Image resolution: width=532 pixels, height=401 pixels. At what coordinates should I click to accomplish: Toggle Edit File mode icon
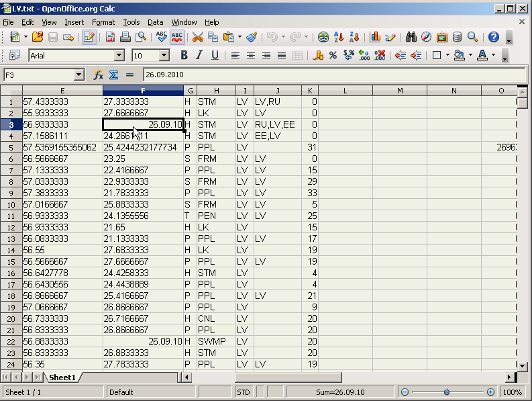[89, 37]
